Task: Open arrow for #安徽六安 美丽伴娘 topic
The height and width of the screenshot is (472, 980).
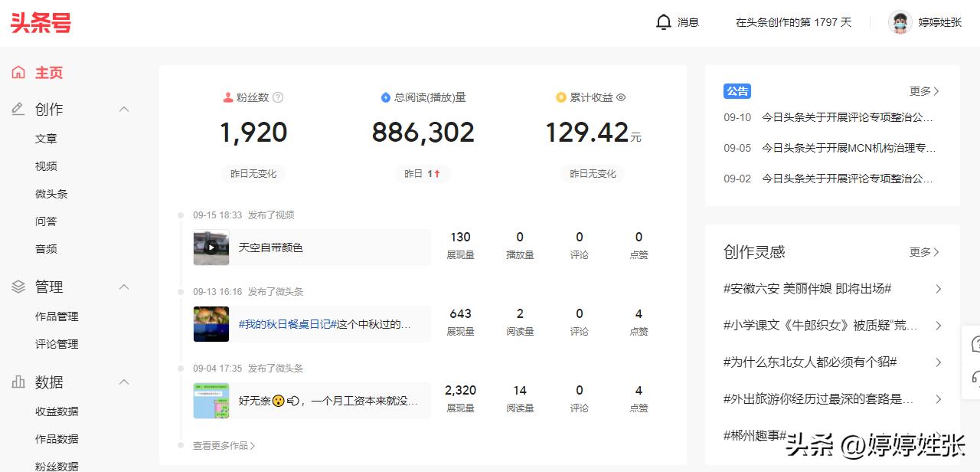Action: click(939, 289)
